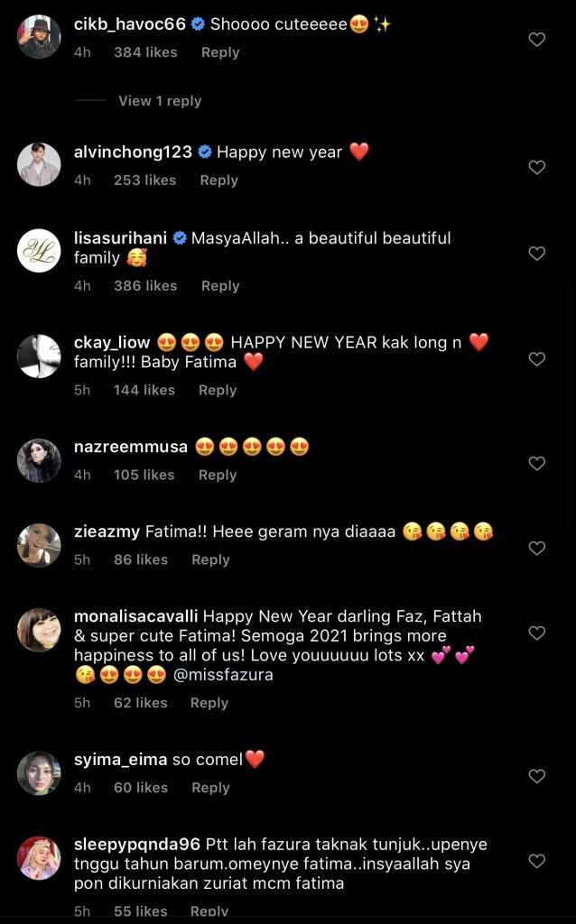The height and width of the screenshot is (924, 576).
Task: Show the 62 likes on monalisacavalli's comment
Action: 140,703
